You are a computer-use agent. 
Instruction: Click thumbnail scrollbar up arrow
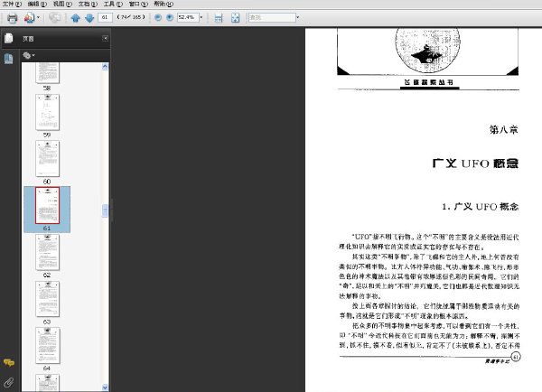[x=105, y=66]
